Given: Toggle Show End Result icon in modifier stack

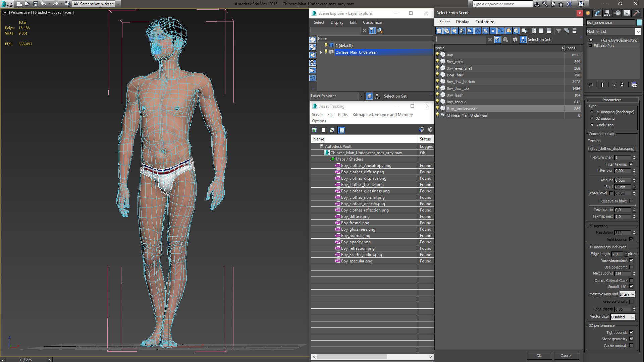Looking at the screenshot, I should [602, 85].
